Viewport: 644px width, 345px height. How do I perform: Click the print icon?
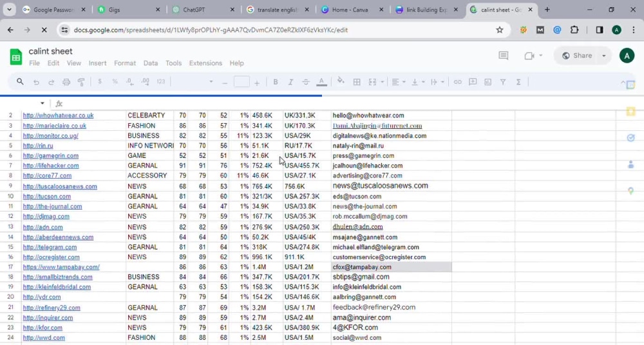[66, 83]
